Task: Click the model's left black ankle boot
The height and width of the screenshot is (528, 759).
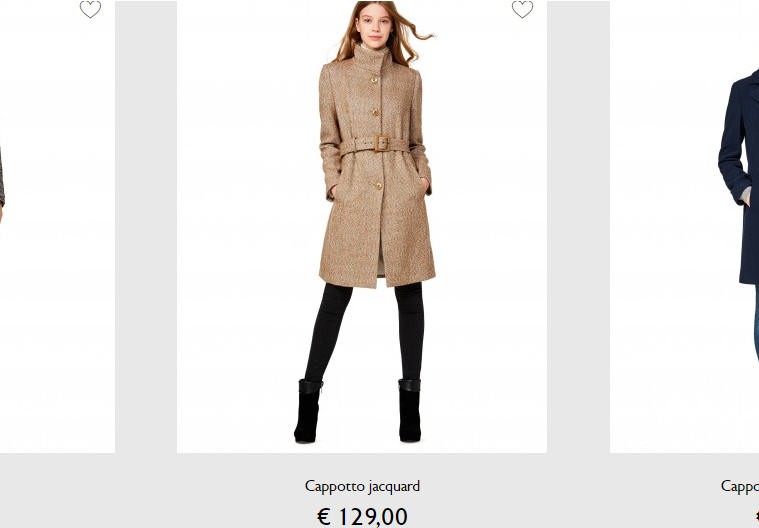Action: [x=410, y=410]
